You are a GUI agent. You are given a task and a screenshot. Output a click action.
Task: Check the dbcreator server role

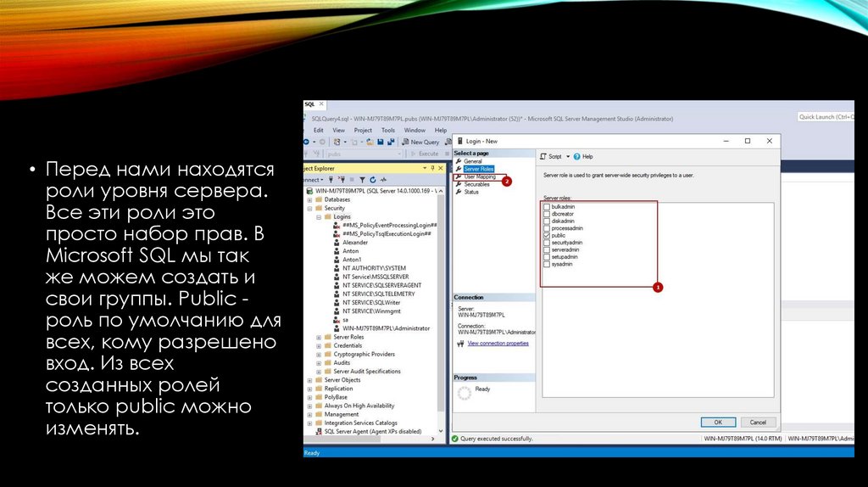coord(547,214)
